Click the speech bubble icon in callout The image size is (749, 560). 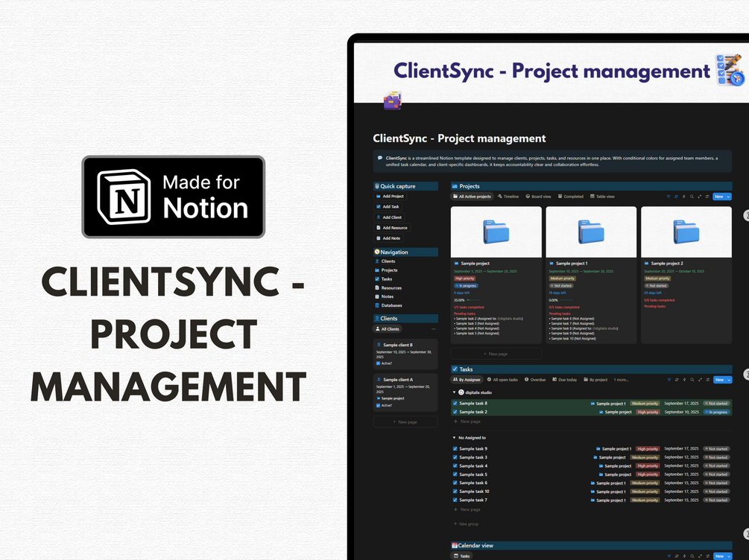click(380, 158)
